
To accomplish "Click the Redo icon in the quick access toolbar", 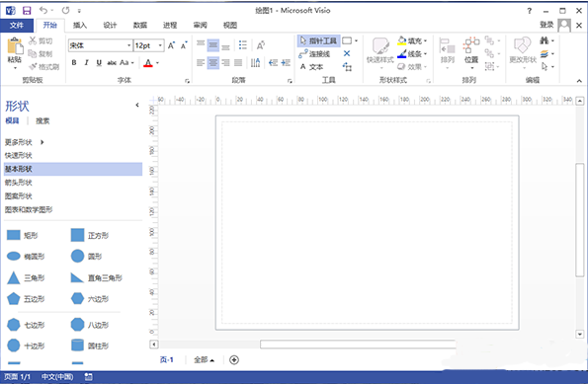I will click(x=65, y=10).
